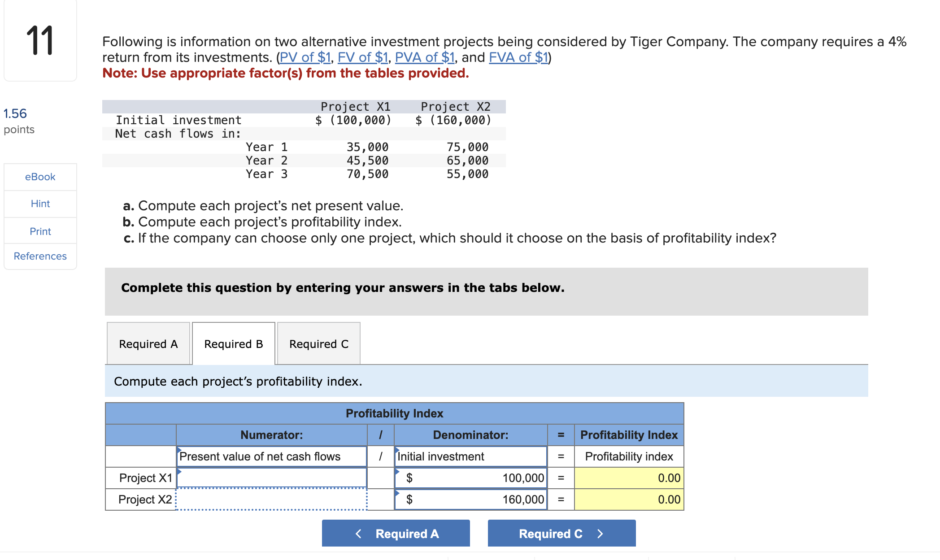Open the eBook resource
This screenshot has width=940, height=560.
[x=40, y=177]
